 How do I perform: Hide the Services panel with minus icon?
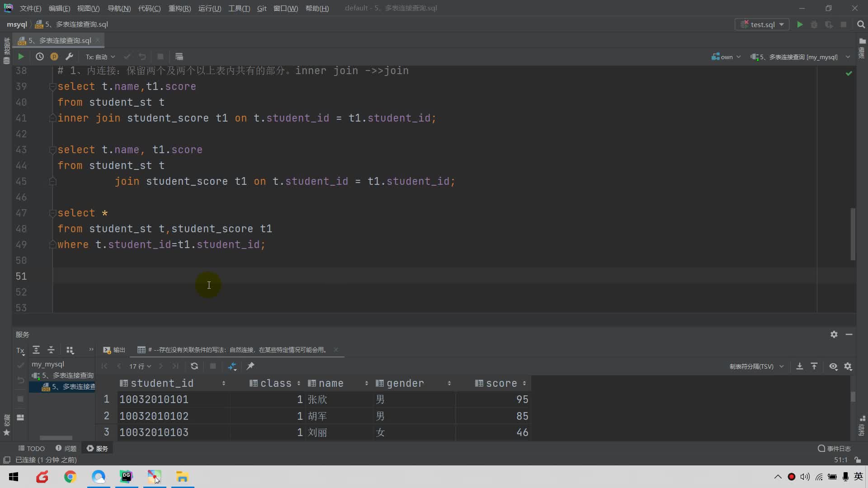click(x=849, y=334)
